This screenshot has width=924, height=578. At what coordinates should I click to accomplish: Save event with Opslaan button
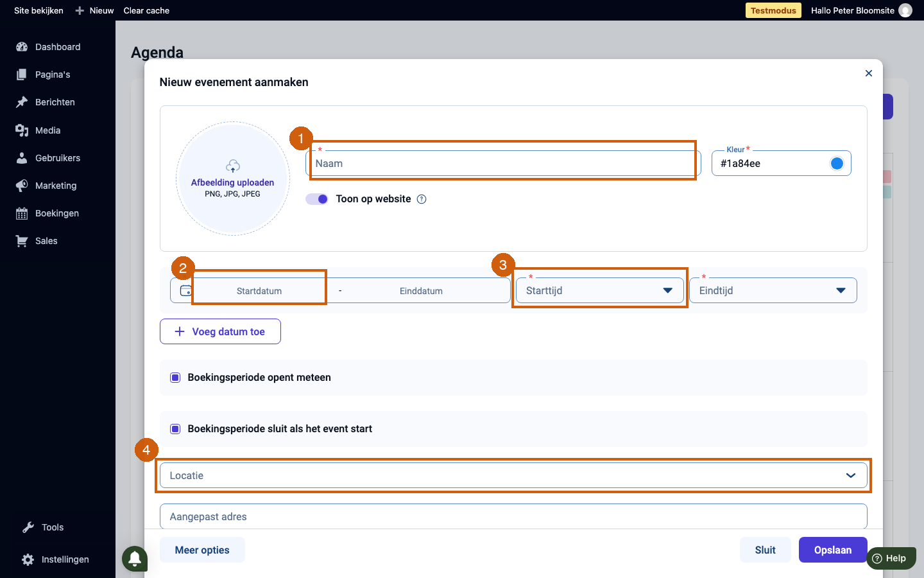tap(833, 550)
